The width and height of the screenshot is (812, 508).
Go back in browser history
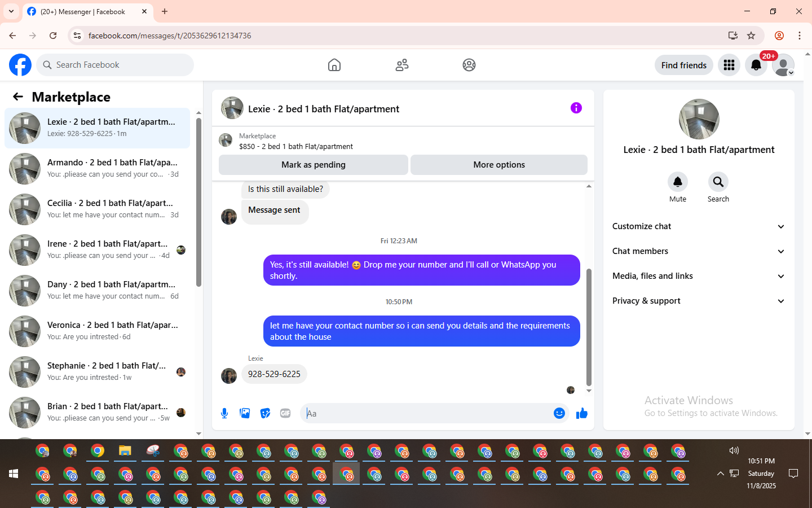[x=12, y=36]
